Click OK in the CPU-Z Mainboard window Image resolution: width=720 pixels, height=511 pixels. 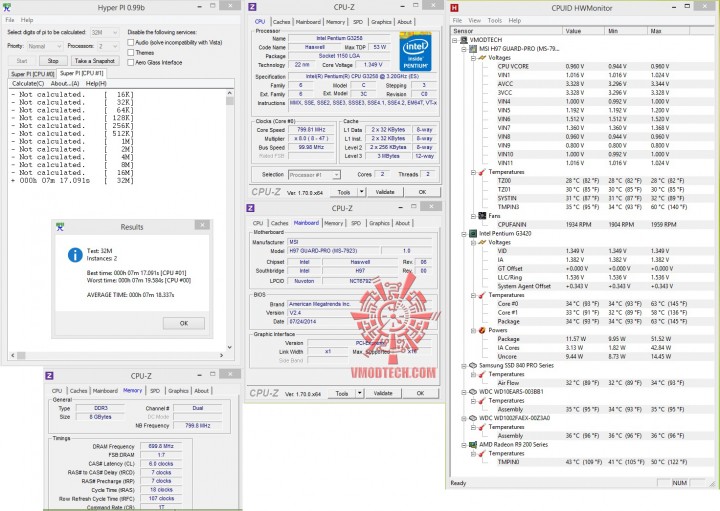tap(420, 393)
